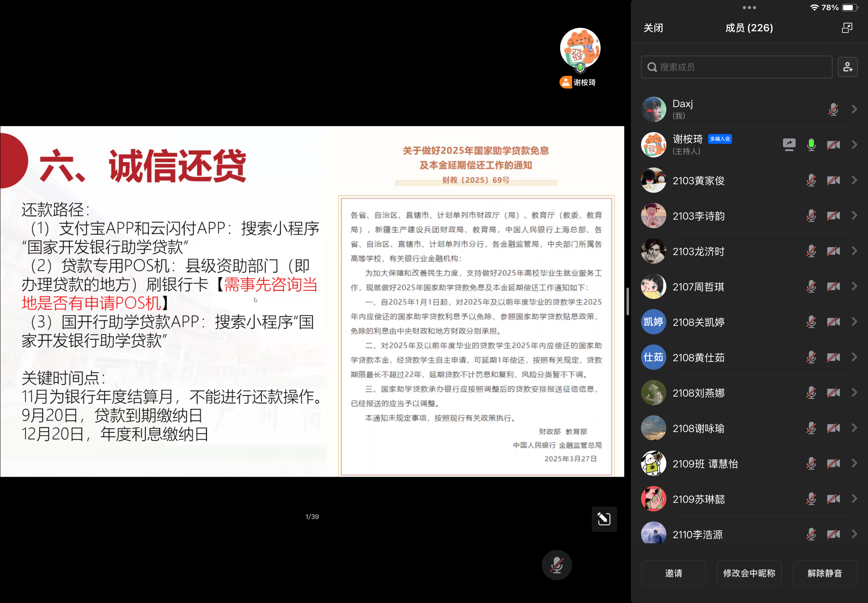Open the more options ellipsis at top right

click(x=749, y=8)
